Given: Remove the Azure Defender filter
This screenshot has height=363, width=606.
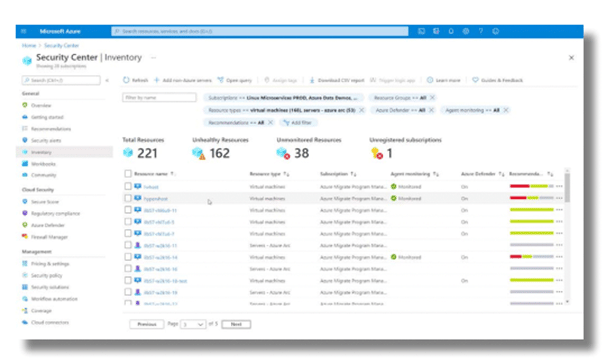Looking at the screenshot, I should point(431,110).
